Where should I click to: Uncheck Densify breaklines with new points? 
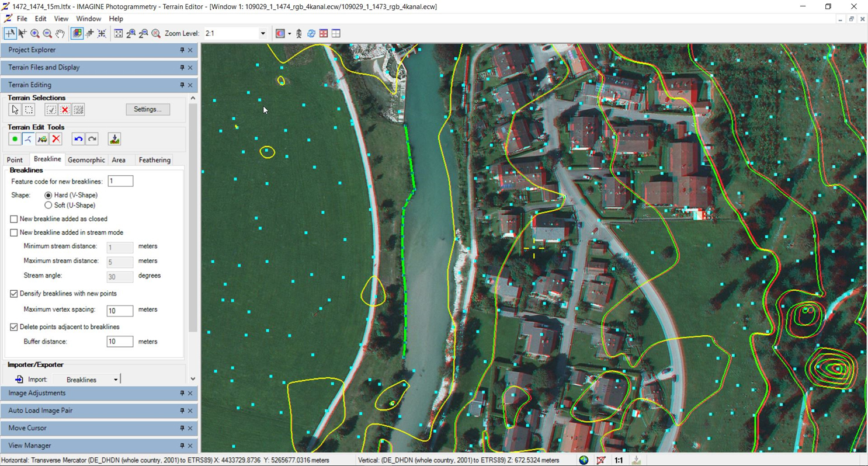point(14,294)
